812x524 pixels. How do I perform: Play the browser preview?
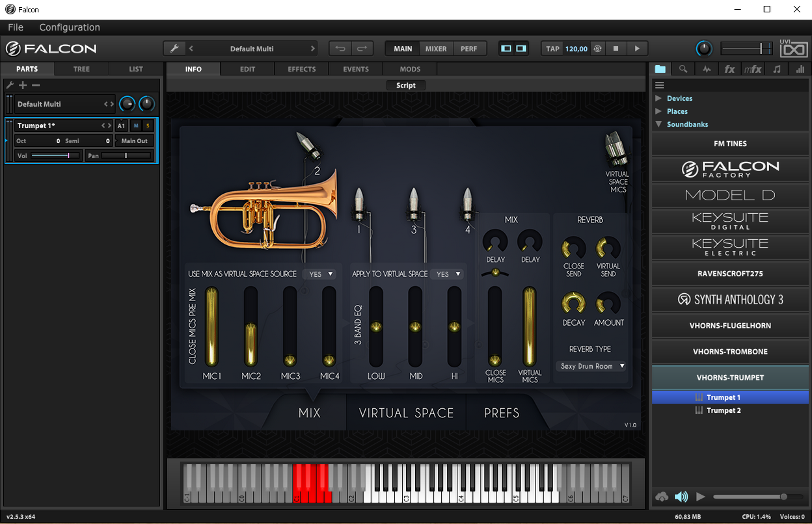point(701,497)
